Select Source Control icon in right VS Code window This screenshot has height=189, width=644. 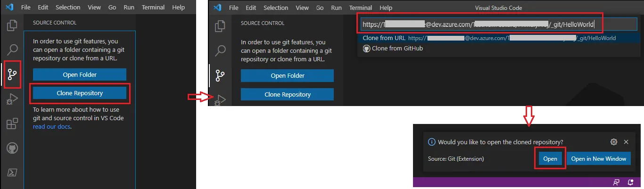tap(220, 75)
